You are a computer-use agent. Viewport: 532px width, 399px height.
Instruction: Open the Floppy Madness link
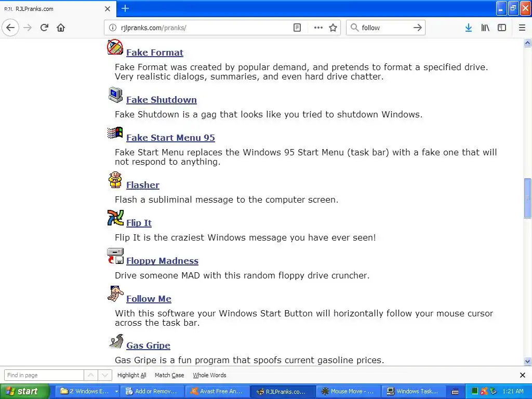(x=162, y=261)
